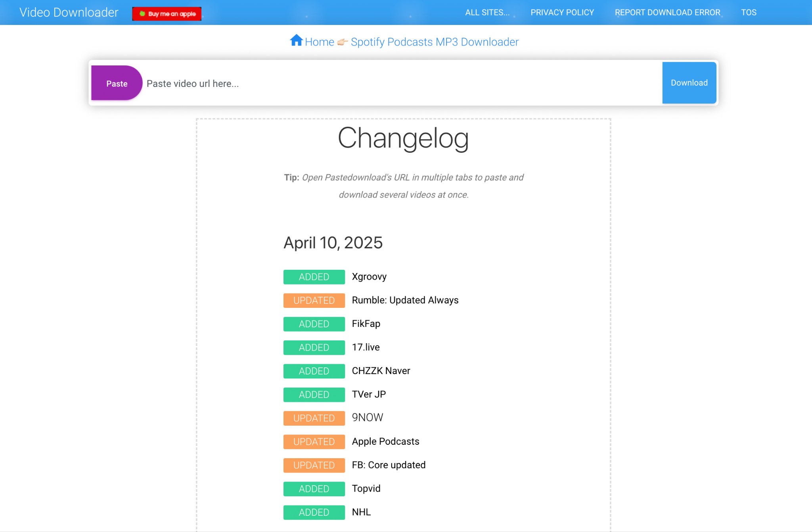Click the blue Download button

[689, 83]
